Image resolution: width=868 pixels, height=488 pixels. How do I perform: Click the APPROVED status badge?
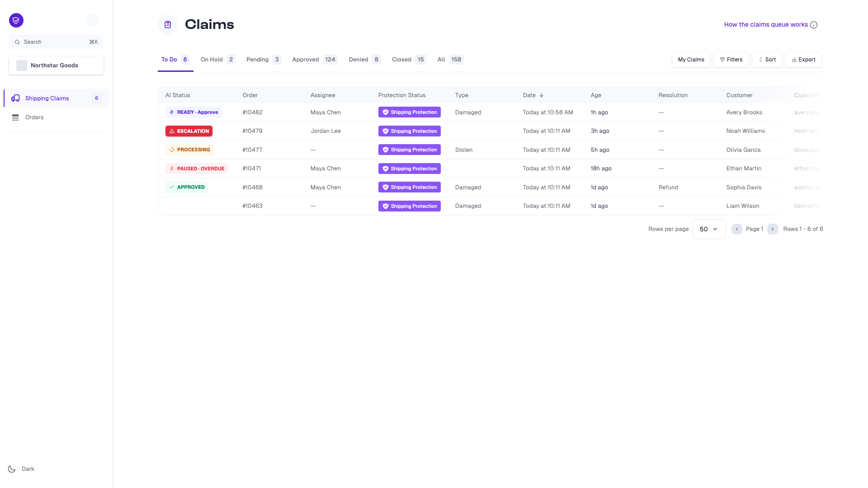coord(187,187)
